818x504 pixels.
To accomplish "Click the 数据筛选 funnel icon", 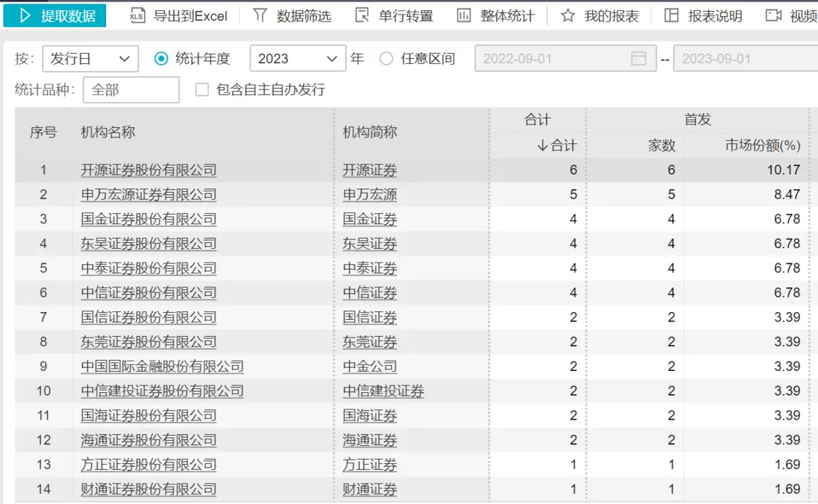I will pyautogui.click(x=260, y=15).
